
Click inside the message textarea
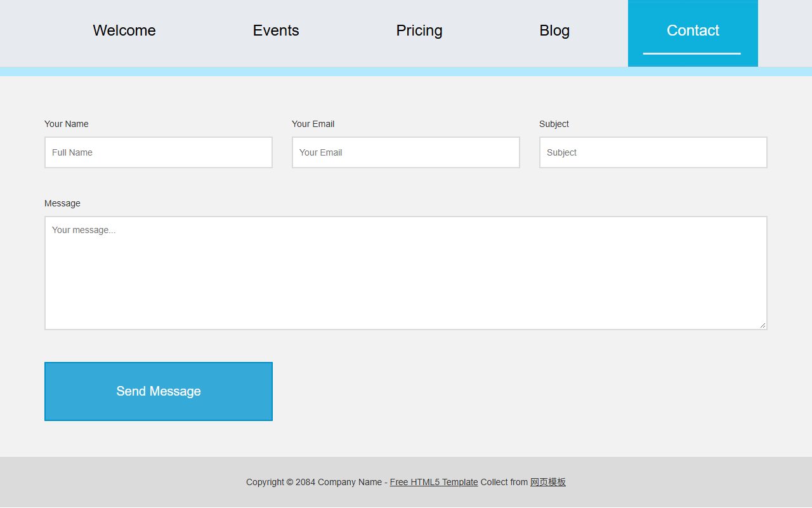(x=406, y=273)
